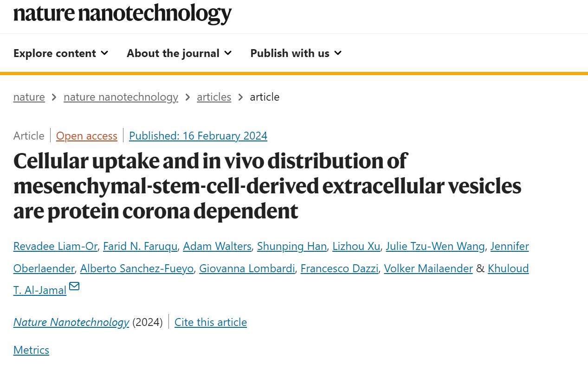588x370 pixels.
Task: Open author Revadee Liam-Or's profile
Action: pos(55,246)
